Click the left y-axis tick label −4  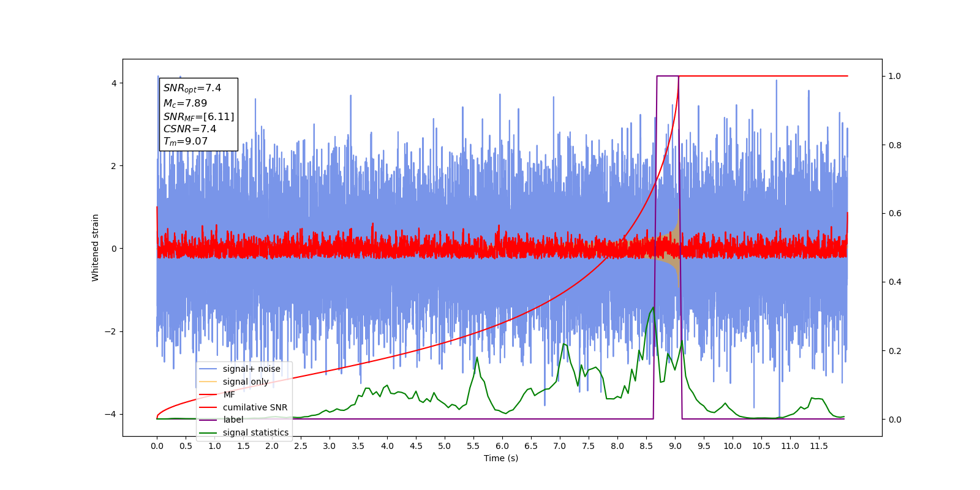point(111,415)
